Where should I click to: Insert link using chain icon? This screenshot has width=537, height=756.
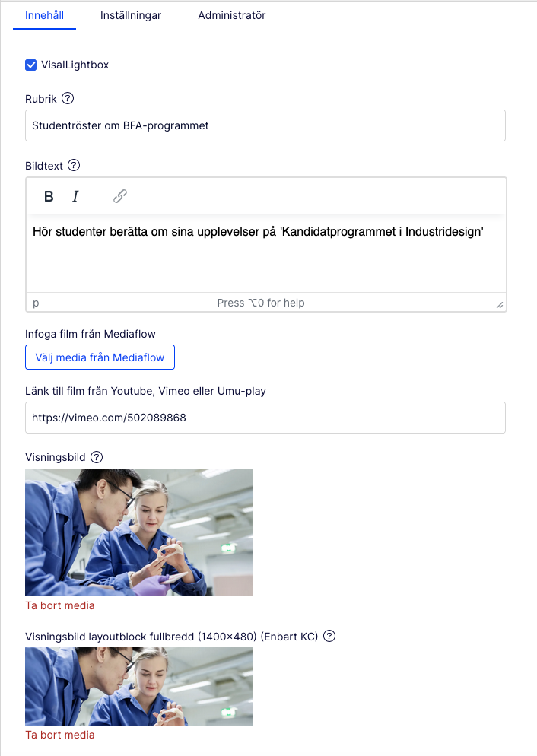click(120, 196)
